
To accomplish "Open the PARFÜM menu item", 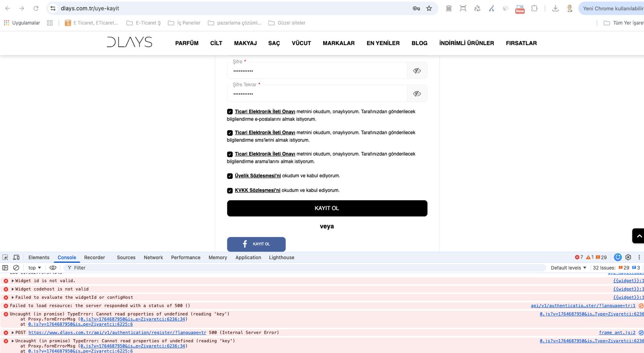I will click(187, 43).
